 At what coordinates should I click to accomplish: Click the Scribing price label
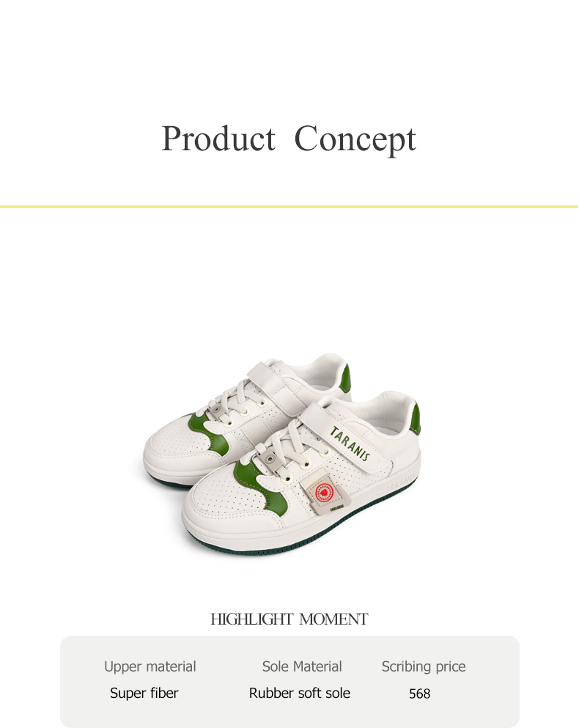point(424,666)
